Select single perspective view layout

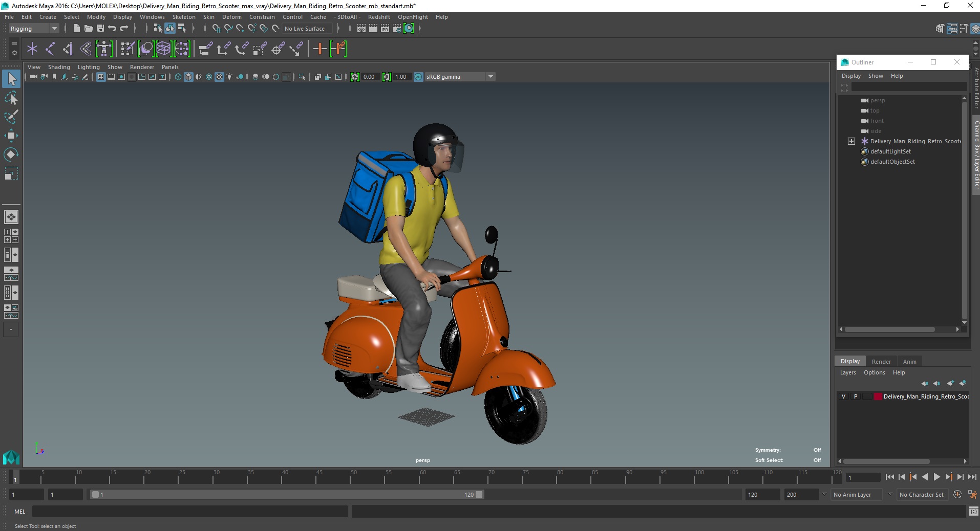[x=11, y=217]
